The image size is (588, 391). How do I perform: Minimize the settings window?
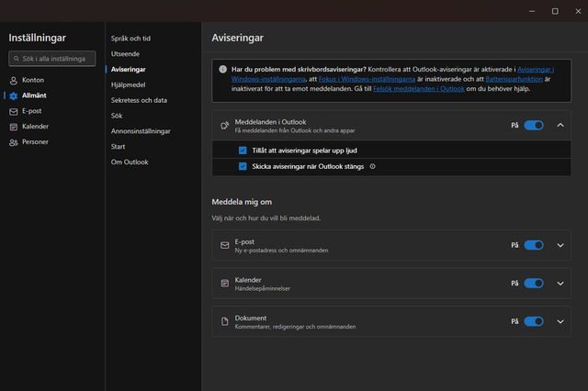pos(532,11)
